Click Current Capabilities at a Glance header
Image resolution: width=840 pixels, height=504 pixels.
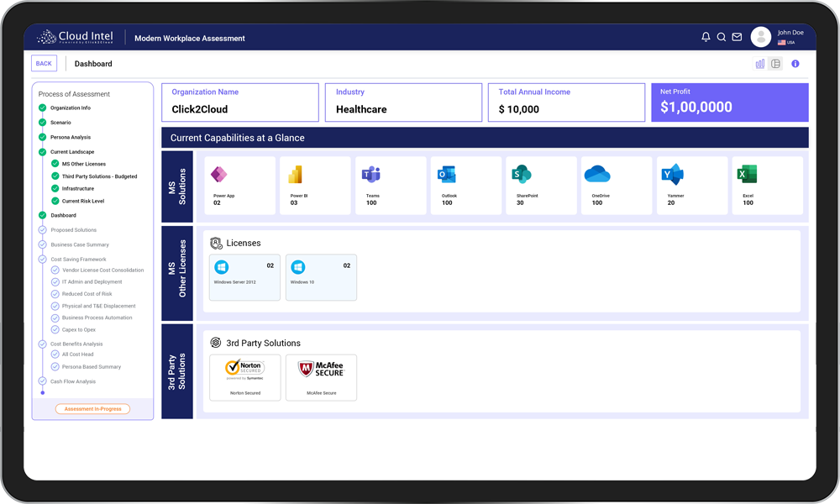[x=485, y=138]
